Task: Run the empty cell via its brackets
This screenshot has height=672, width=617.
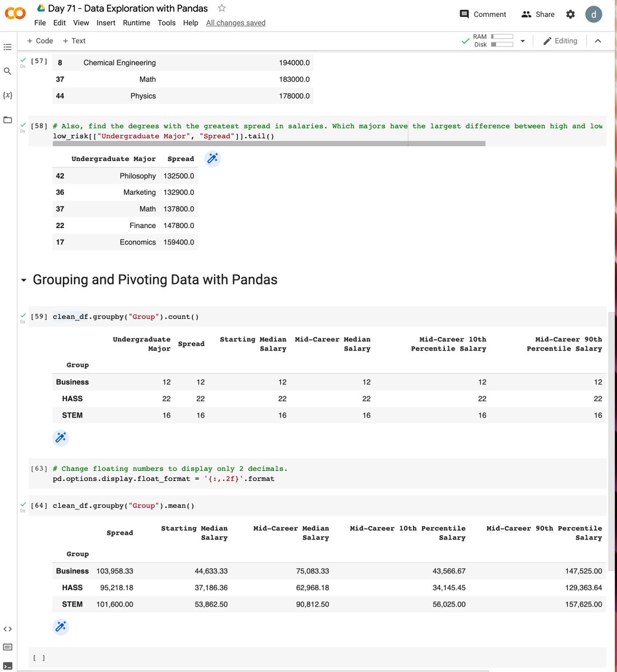Action: [39, 658]
